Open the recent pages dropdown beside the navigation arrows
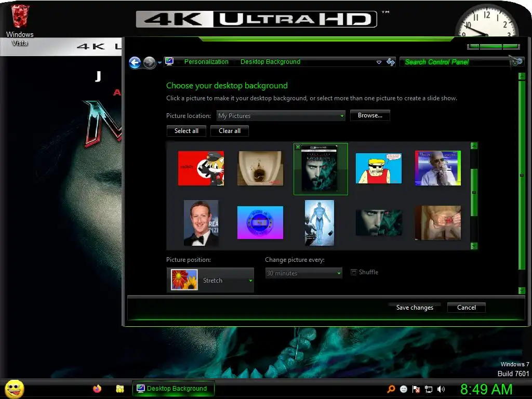 [x=159, y=63]
